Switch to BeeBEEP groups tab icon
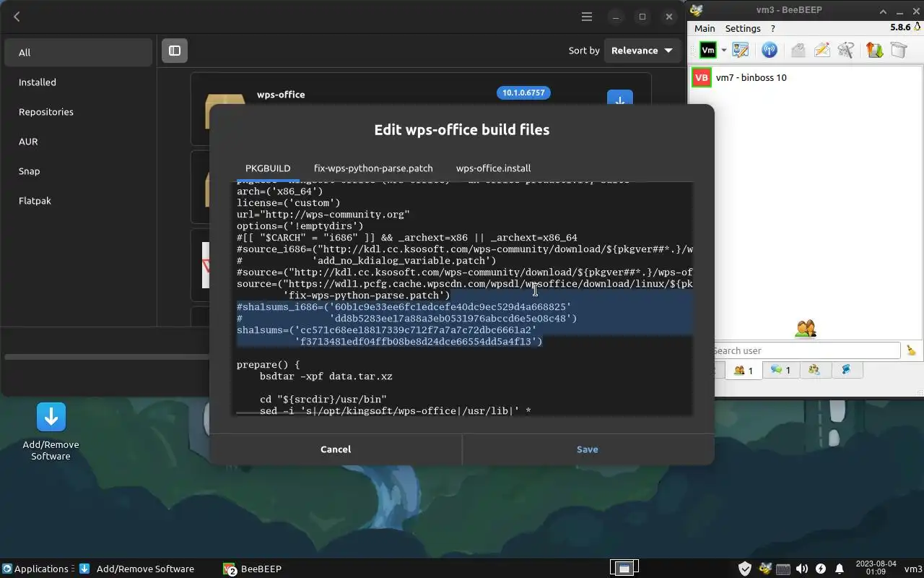The image size is (924, 578). [814, 370]
